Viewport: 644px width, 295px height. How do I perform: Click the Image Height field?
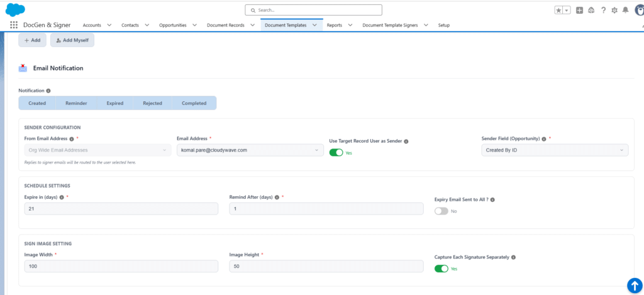click(326, 266)
